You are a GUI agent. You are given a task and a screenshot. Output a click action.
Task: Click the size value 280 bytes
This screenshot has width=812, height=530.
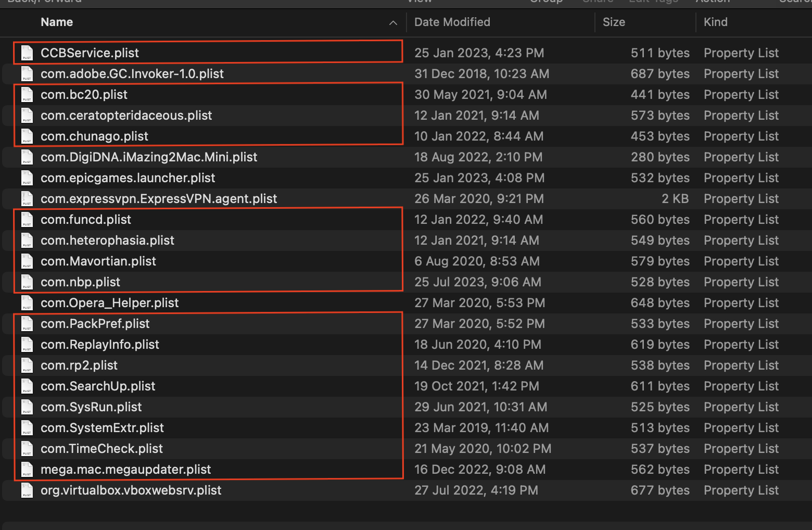pos(660,157)
